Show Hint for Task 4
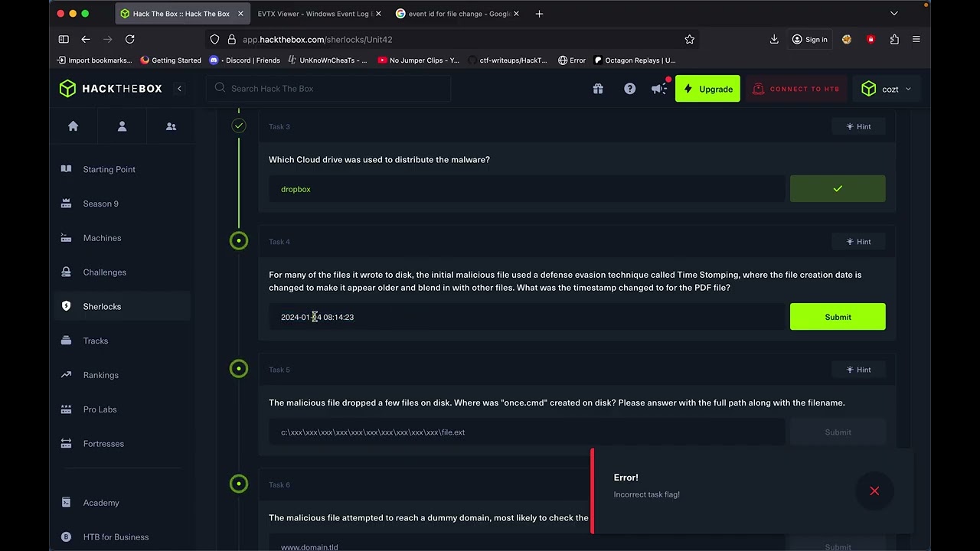980x551 pixels. (858, 242)
